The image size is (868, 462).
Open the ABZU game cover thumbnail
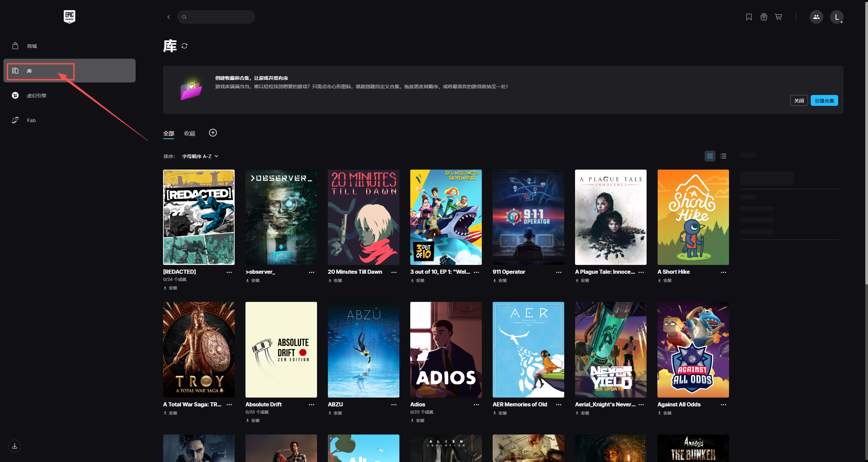point(363,349)
